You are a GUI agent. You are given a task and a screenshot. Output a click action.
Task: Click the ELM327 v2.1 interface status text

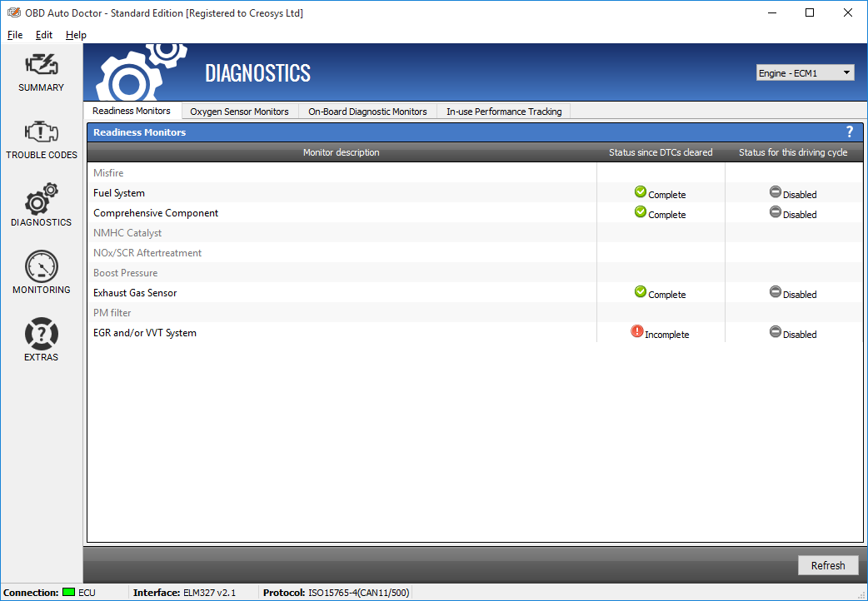click(x=209, y=593)
